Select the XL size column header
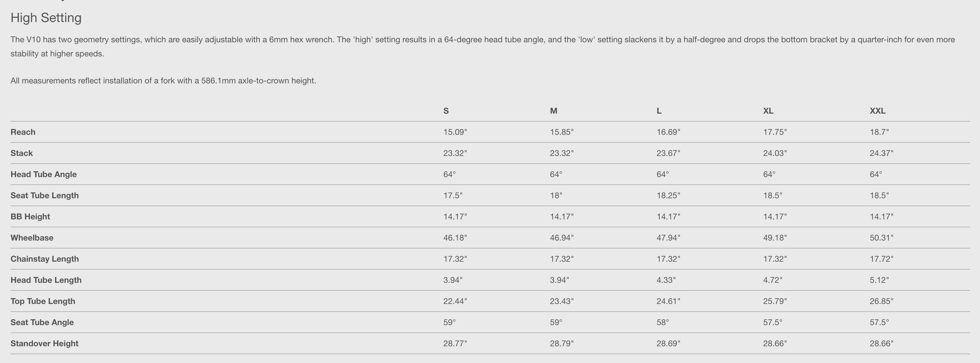 pyautogui.click(x=768, y=111)
